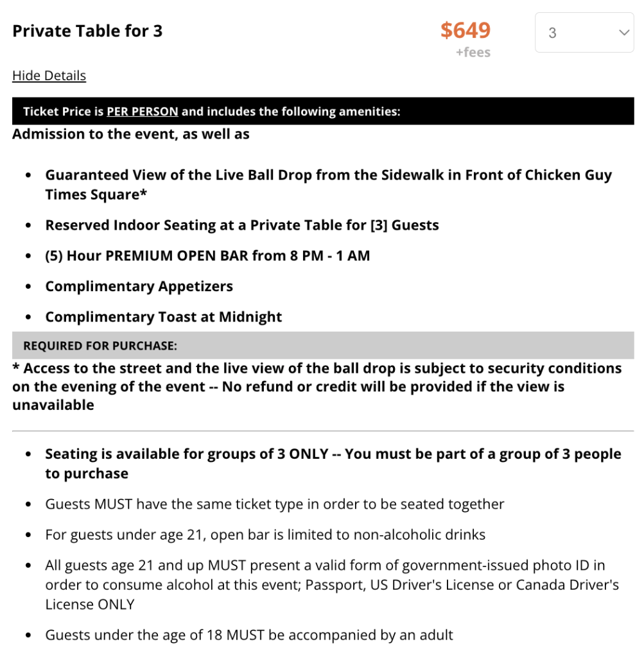Click the security conditions refund disclaimer text

[x=317, y=386]
